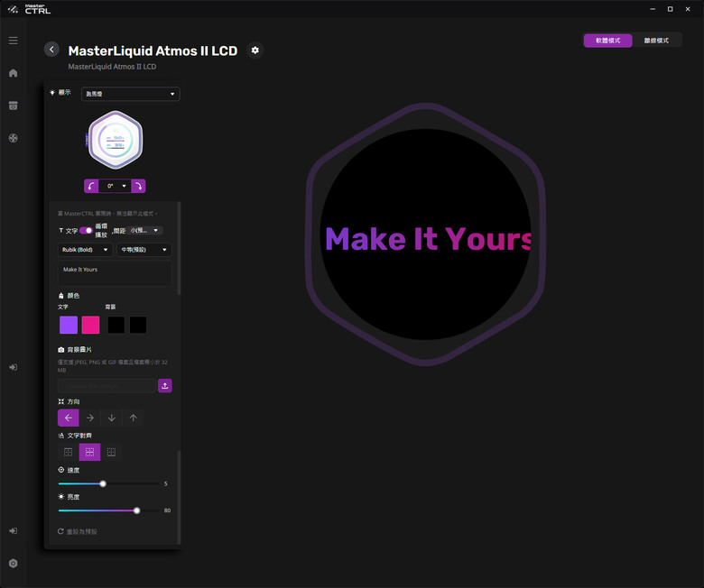The height and width of the screenshot is (588, 704).
Task: Click the reset to default link
Action: tap(78, 531)
